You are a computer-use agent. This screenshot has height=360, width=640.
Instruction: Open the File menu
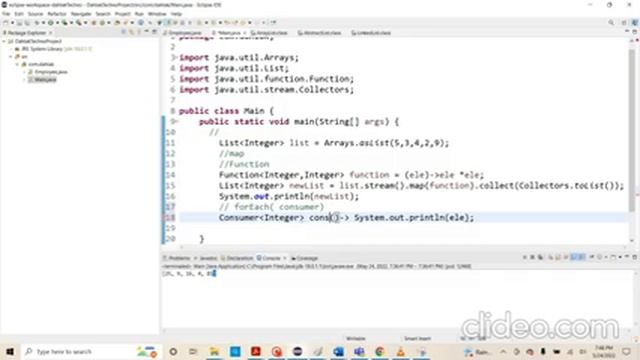click(6, 14)
